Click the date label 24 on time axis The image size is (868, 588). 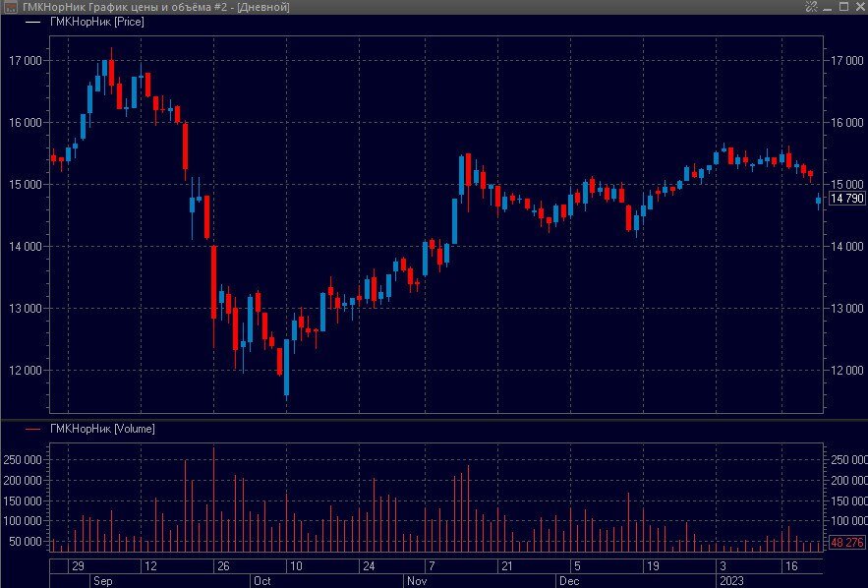(368, 566)
